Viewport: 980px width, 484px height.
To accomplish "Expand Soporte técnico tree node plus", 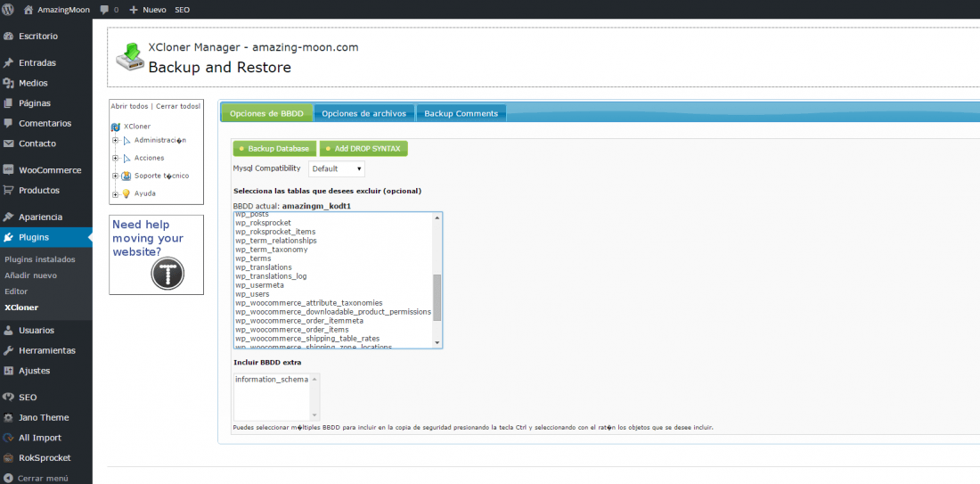I will [116, 176].
